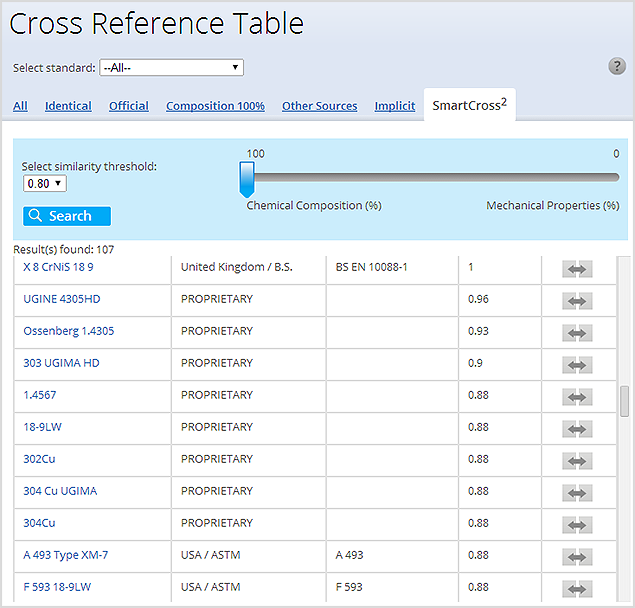Viewport: 635px width, 608px height.
Task: Click compare arrows icon for 304 Cu UGIMA
Action: (577, 493)
